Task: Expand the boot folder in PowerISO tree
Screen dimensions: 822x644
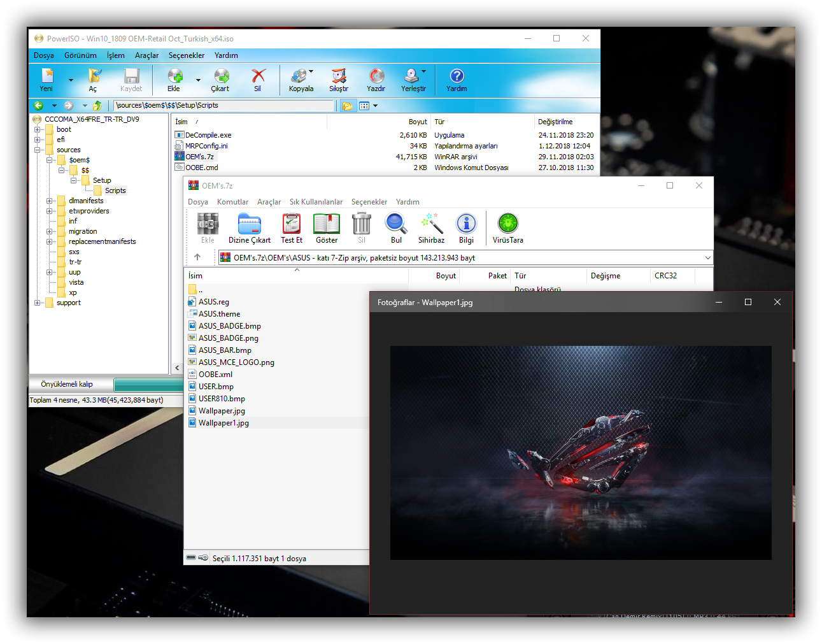Action: tap(38, 129)
